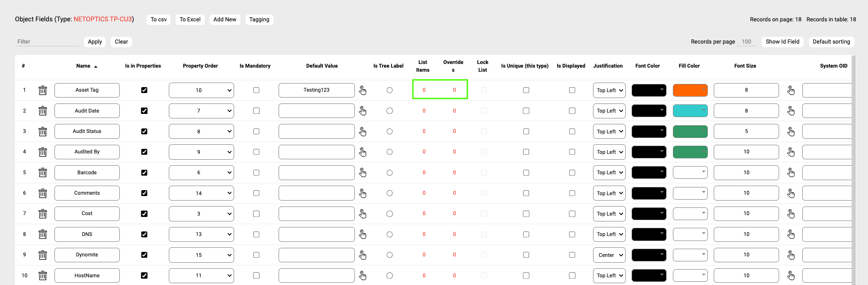Sort table by Name column header
This screenshot has height=285, width=868.
[83, 66]
